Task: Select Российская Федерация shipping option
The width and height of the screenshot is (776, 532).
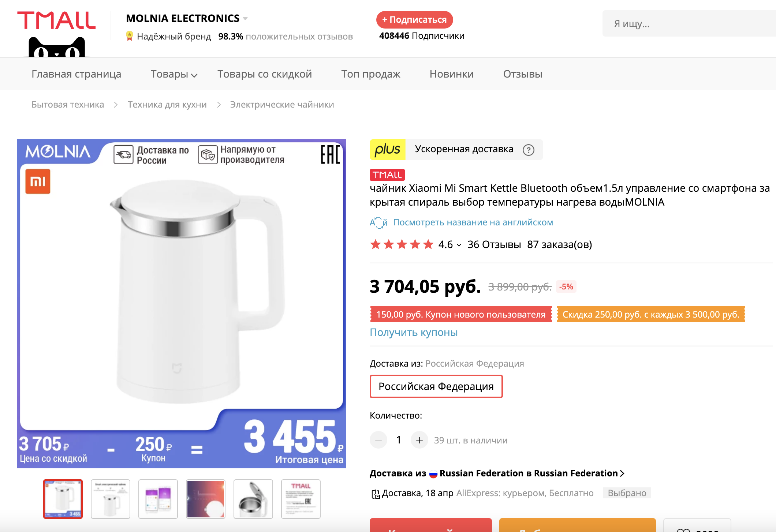Action: pyautogui.click(x=436, y=386)
